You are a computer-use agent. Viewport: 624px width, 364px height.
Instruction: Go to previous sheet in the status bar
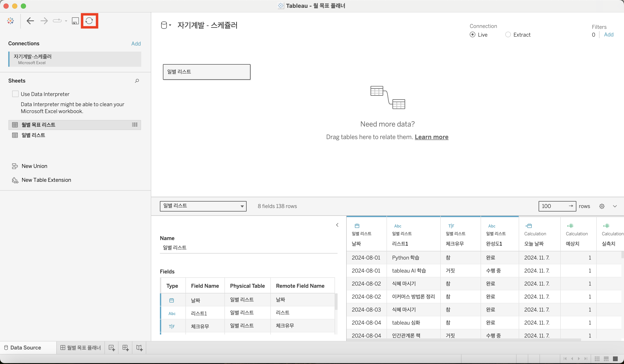572,359
